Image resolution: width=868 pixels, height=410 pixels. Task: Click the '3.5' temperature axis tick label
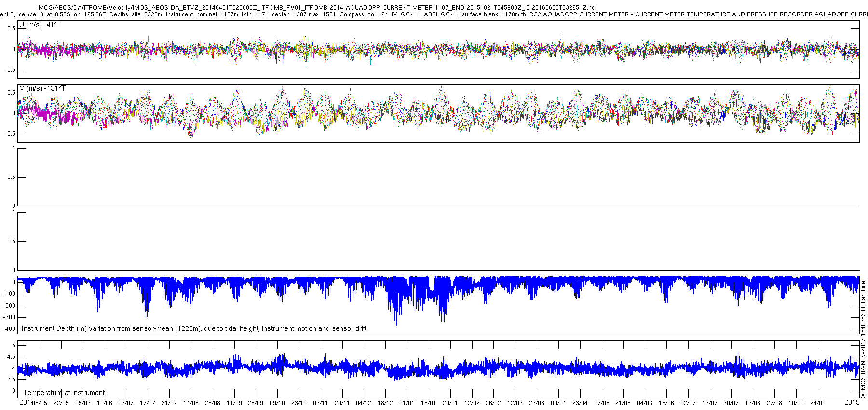[12, 380]
